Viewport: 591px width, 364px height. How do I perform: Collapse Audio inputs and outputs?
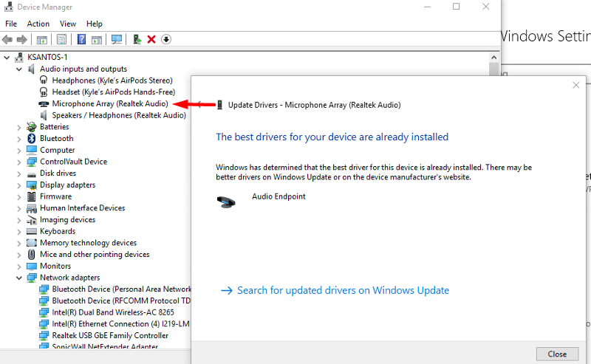click(x=19, y=69)
